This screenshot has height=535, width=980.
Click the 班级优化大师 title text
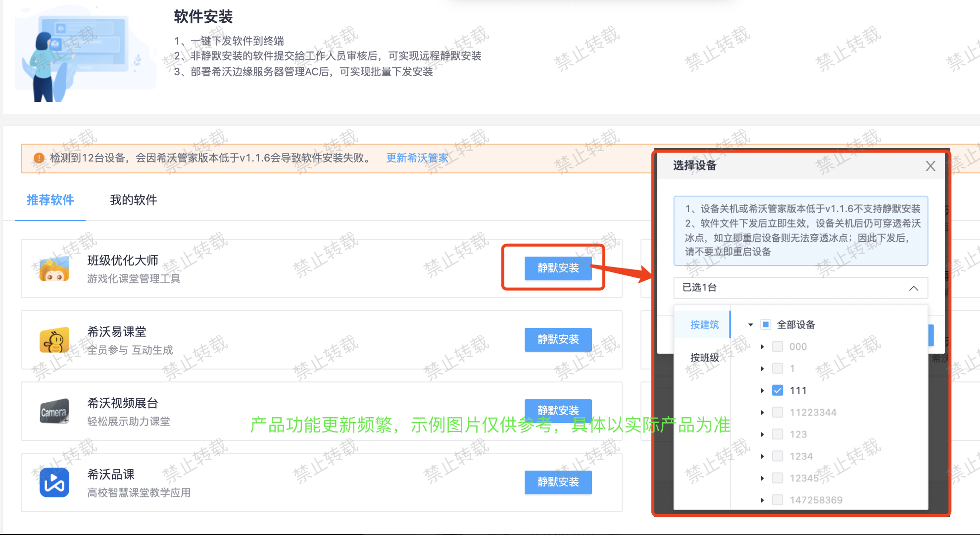pyautogui.click(x=123, y=261)
